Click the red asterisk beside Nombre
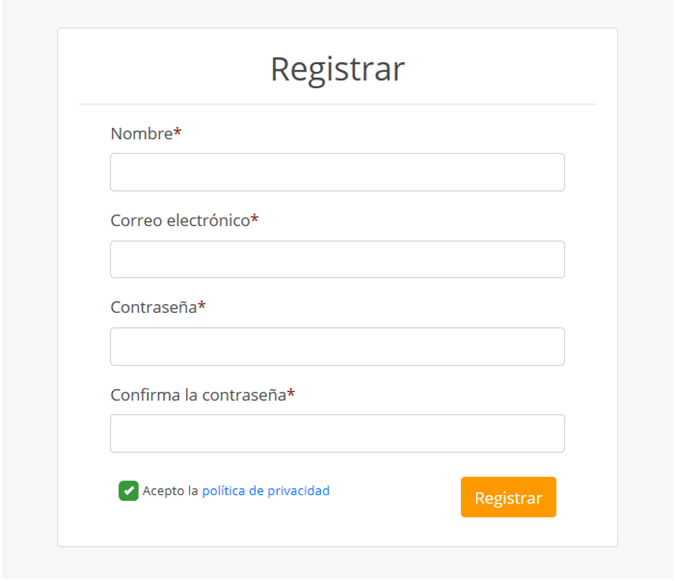 click(178, 132)
